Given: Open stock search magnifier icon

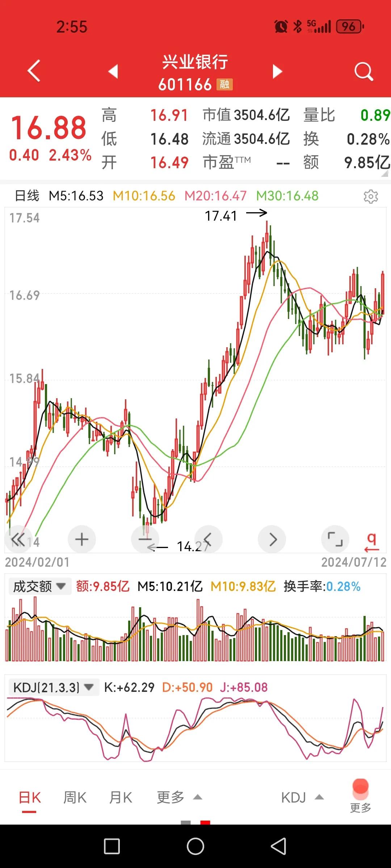Looking at the screenshot, I should (x=363, y=71).
